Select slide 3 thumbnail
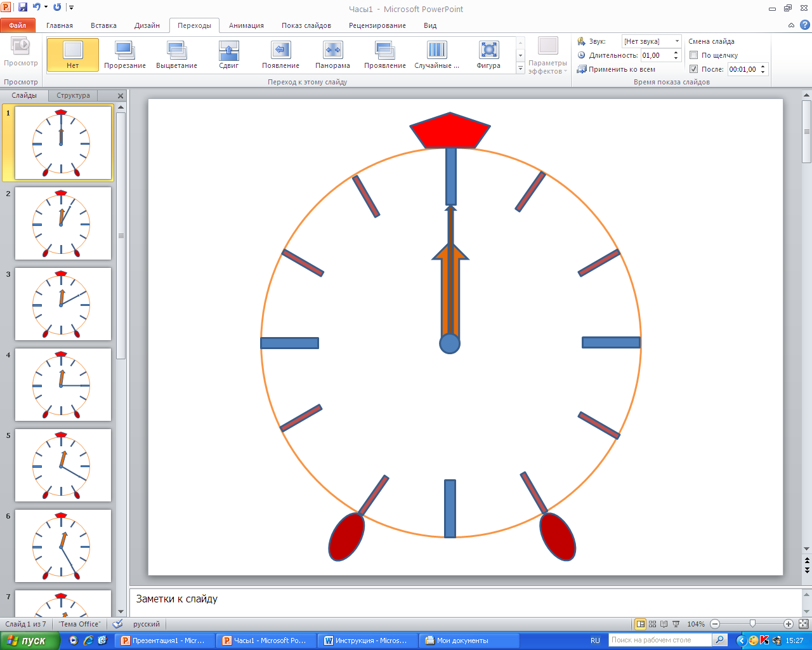Viewport: 812px width, 650px height. [63, 304]
